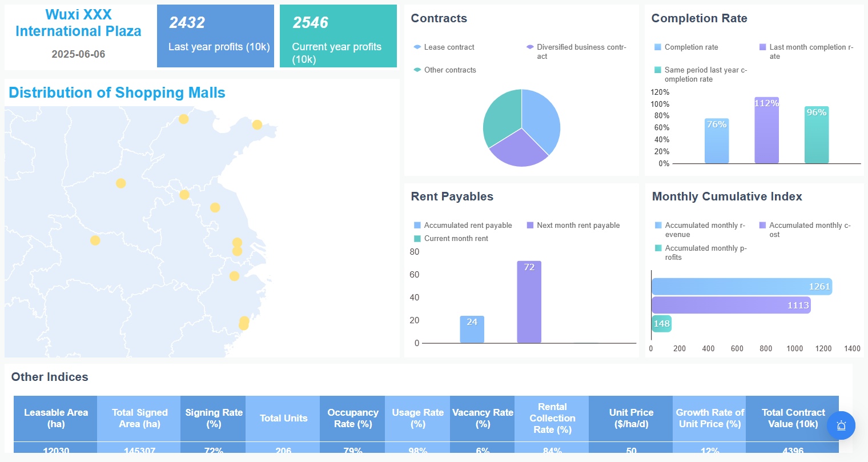Image resolution: width=868 pixels, height=462 pixels.
Task: Click the northernmost yellow mall marker on the map
Action: 184,119
